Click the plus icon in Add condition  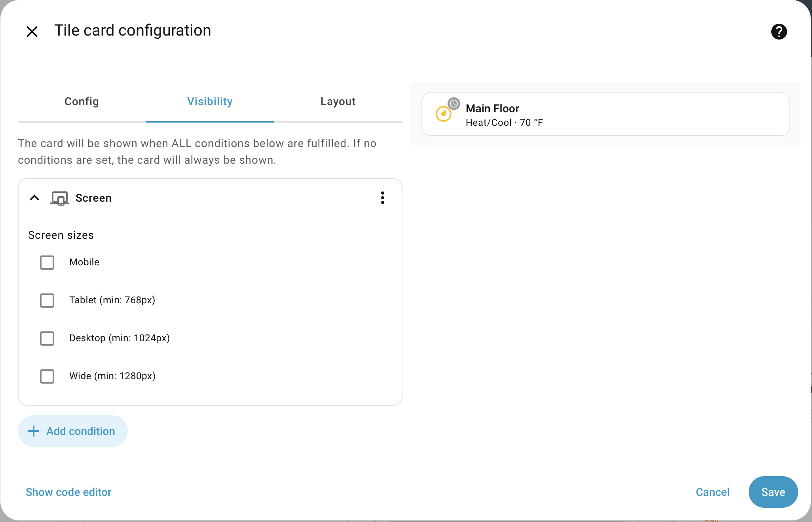34,431
